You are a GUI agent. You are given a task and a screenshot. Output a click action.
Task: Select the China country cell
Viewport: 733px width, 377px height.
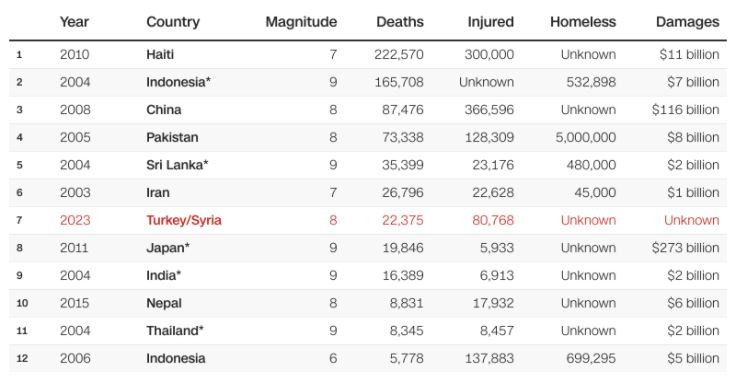point(164,110)
